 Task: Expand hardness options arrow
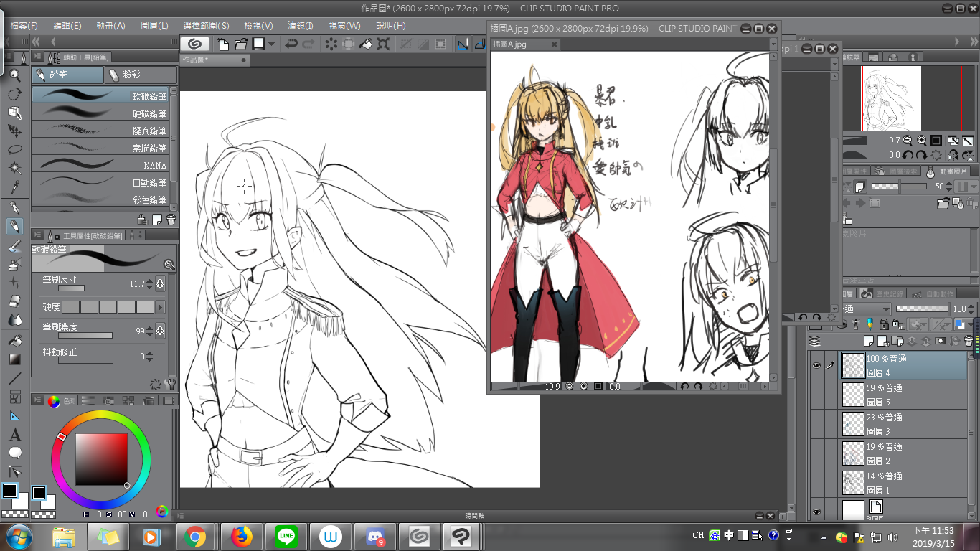(161, 307)
